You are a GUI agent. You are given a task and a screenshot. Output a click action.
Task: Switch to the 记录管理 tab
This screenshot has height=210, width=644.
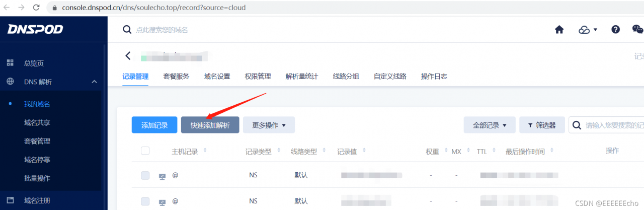tap(135, 77)
